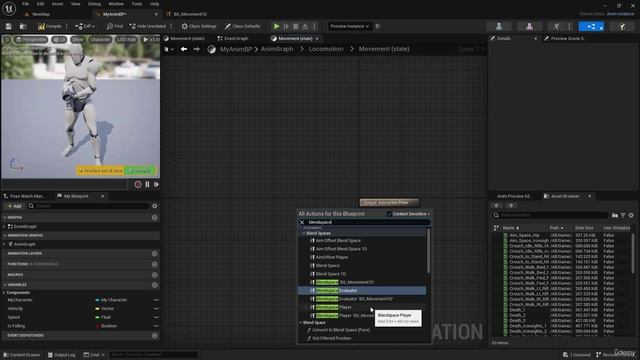Open play options ellipsis menu

(314, 26)
